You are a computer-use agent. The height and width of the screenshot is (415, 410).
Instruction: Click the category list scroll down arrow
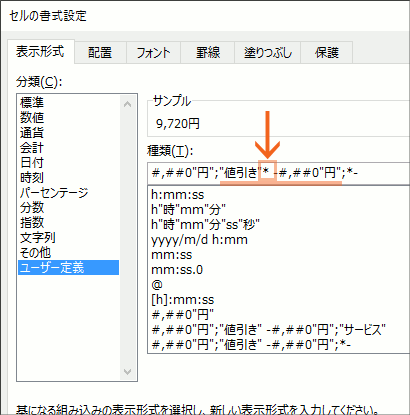click(x=127, y=371)
